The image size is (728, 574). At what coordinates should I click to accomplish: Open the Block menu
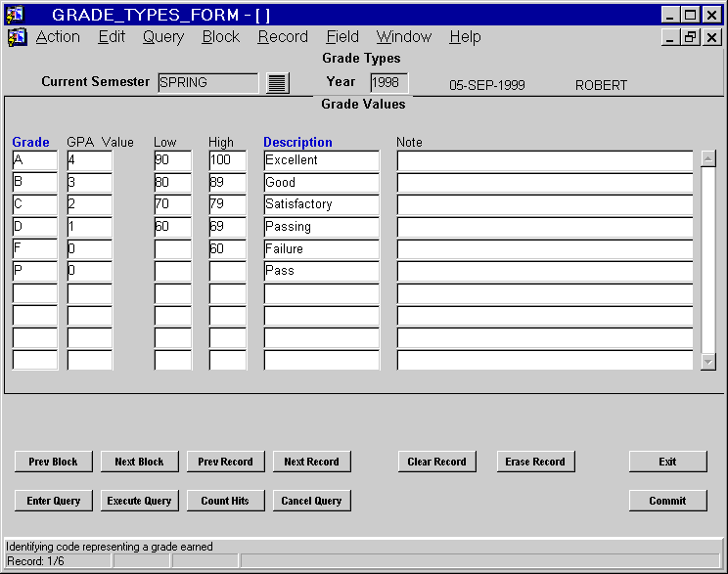click(x=221, y=36)
